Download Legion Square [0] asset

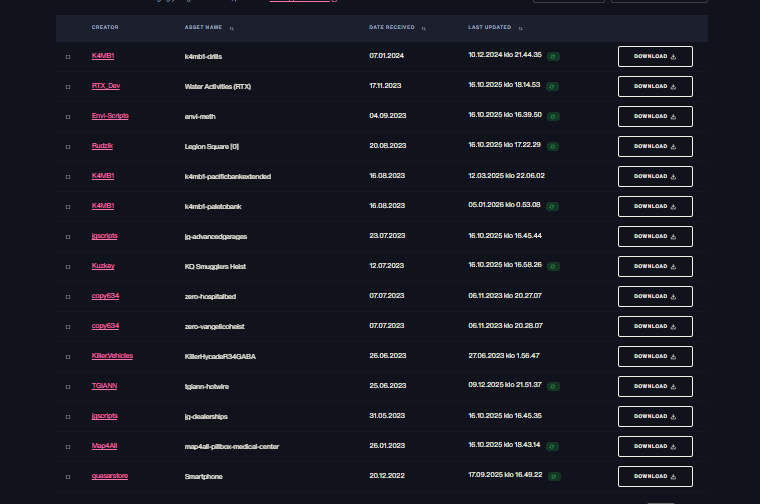[x=655, y=147]
